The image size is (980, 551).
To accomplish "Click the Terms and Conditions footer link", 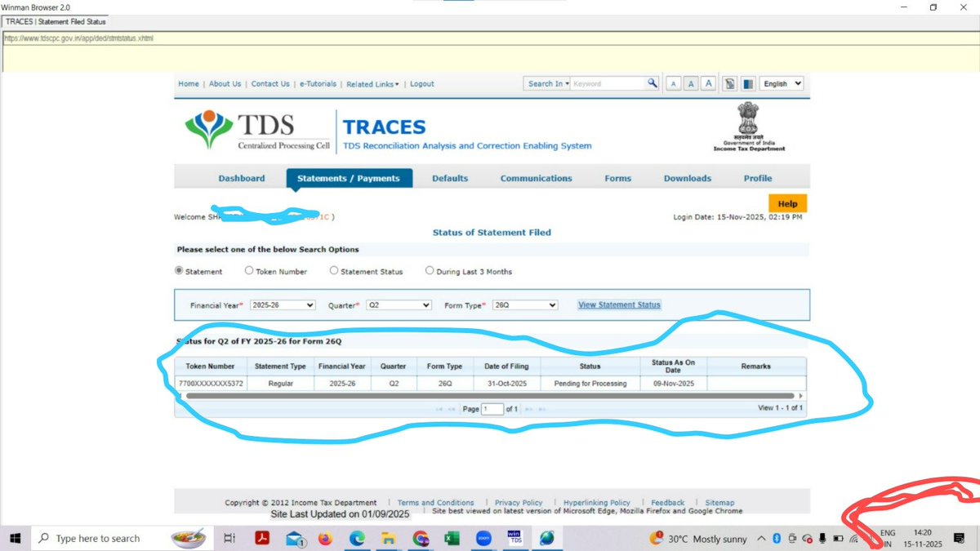I will [x=435, y=503].
